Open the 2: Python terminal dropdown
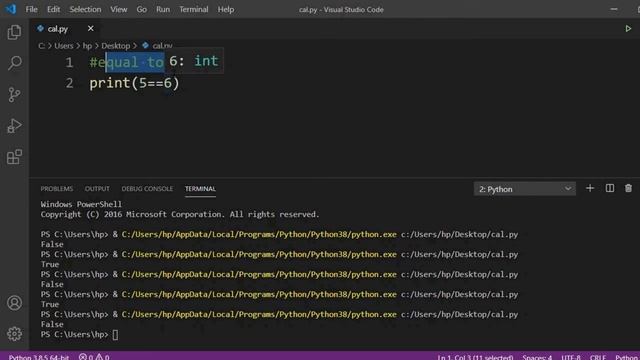 pyautogui.click(x=524, y=189)
